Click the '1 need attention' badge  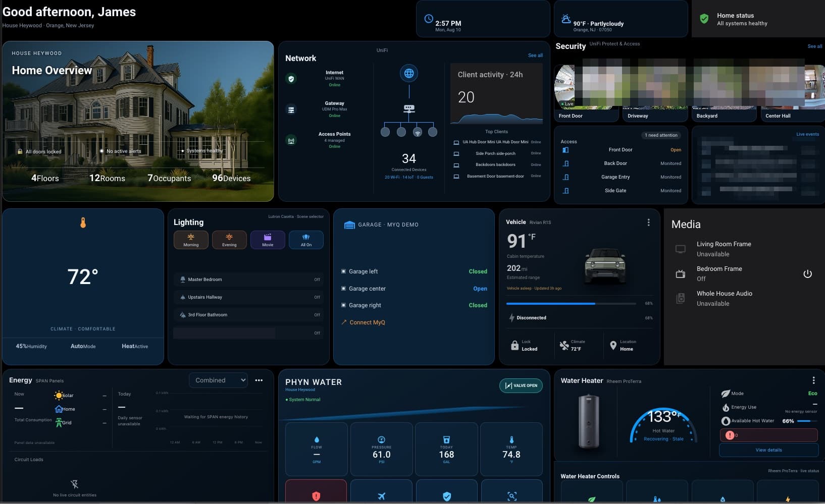pyautogui.click(x=661, y=135)
